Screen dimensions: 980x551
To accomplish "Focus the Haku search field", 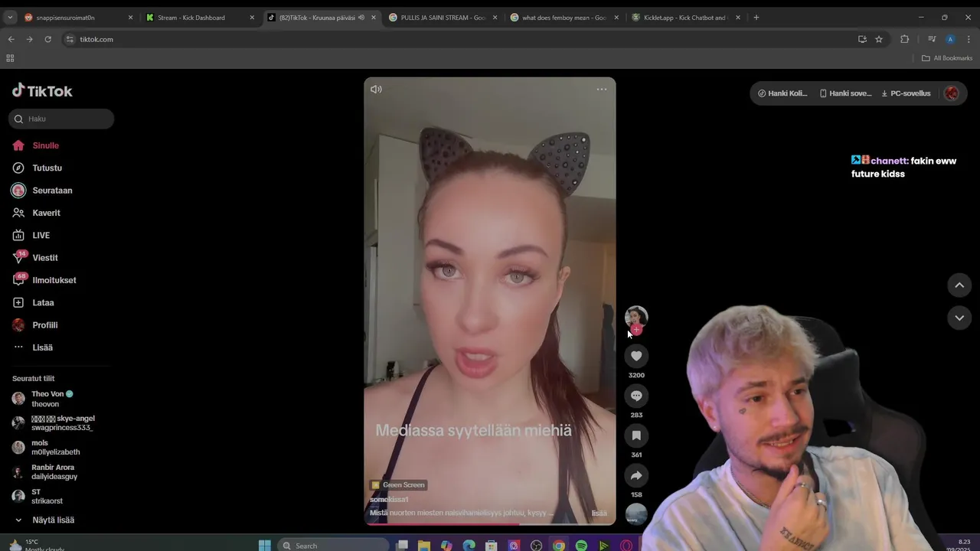I will pyautogui.click(x=61, y=119).
